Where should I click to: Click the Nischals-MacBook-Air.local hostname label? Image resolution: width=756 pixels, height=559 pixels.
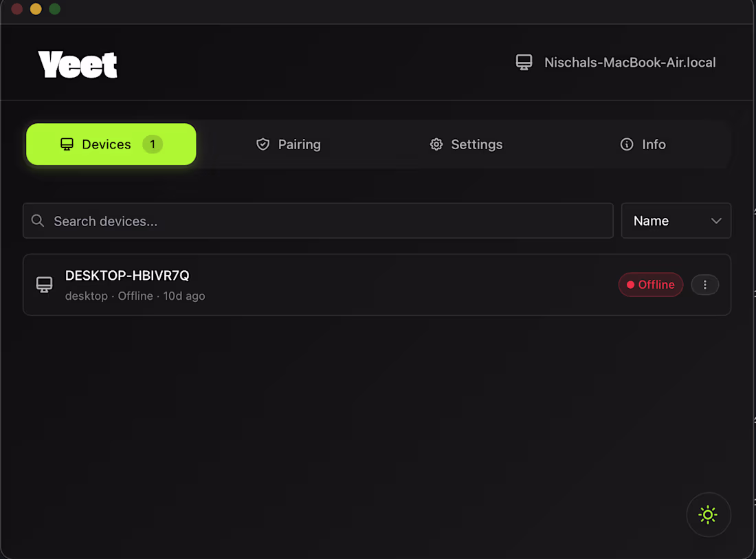pos(630,63)
